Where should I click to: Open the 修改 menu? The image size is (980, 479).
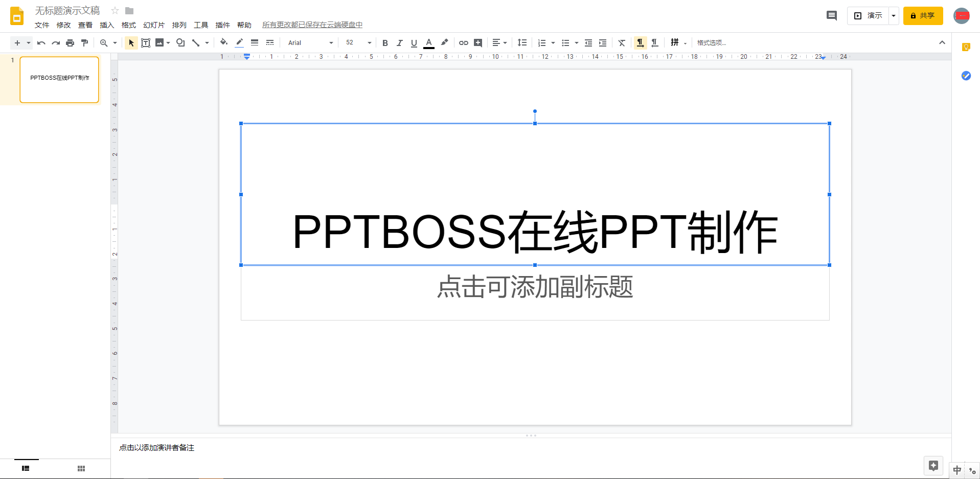click(64, 25)
